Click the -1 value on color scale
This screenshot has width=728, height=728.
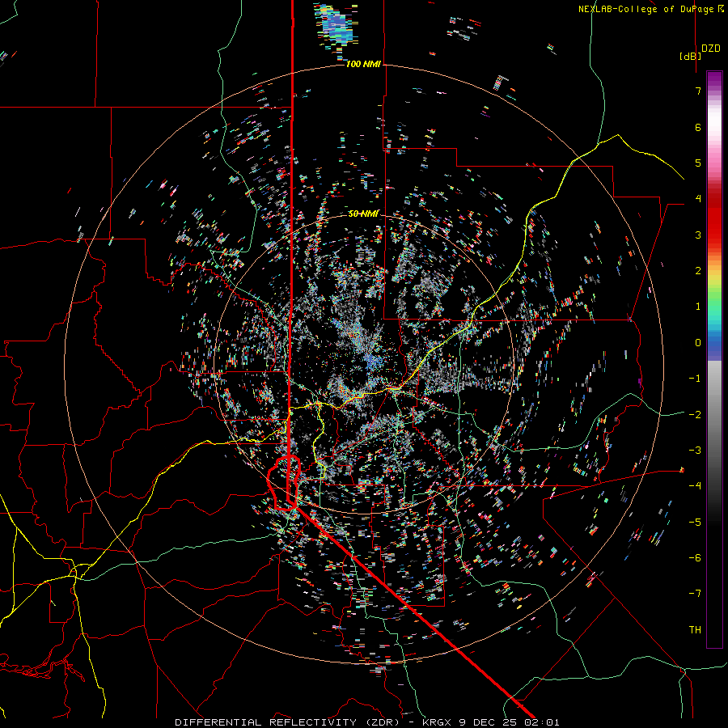(x=695, y=379)
